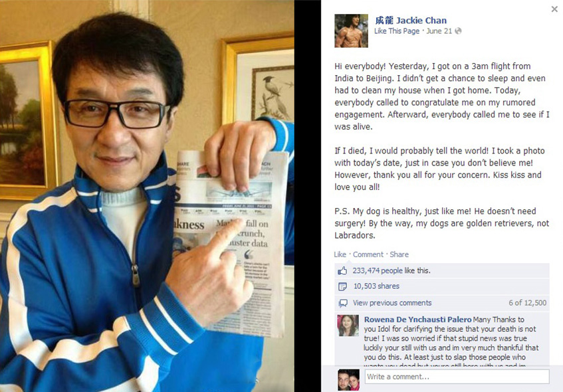Image resolution: width=563 pixels, height=392 pixels.
Task: Click Rowena's commenter avatar
Action: point(348,326)
